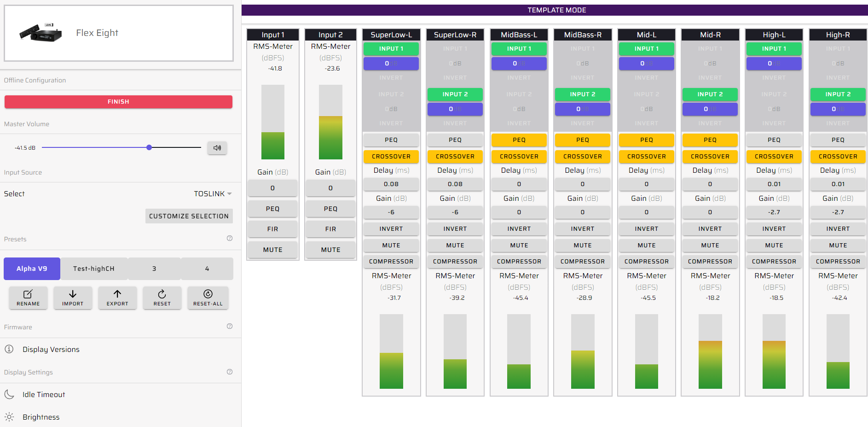The image size is (868, 427).
Task: Toggle Mute on the High-R output
Action: coord(838,246)
